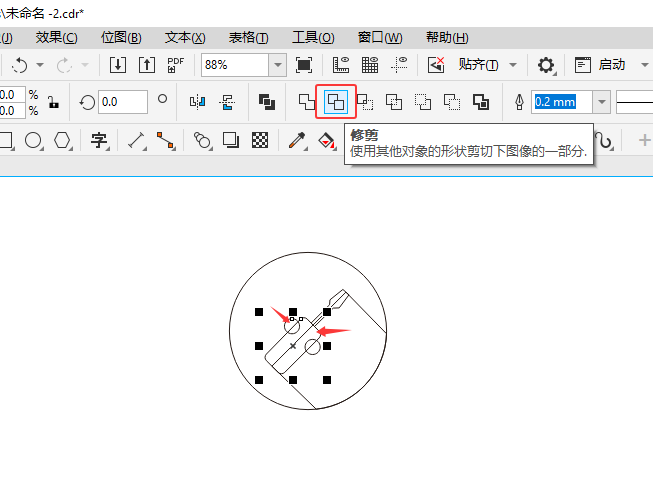Toggle the snap off icon
The image size is (653, 487).
coord(436,65)
